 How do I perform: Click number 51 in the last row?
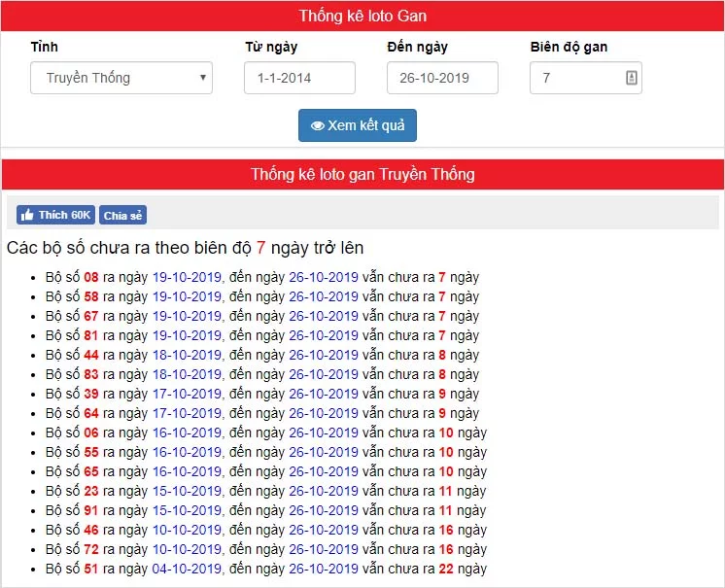pos(91,569)
